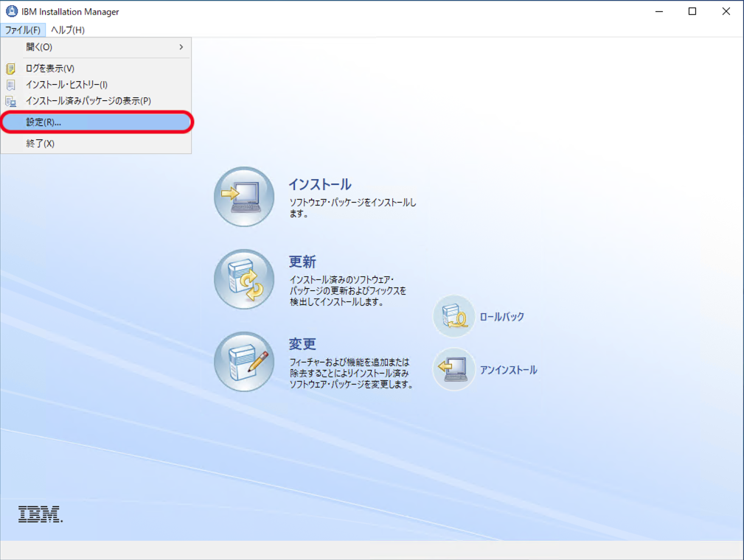Viewport: 744px width, 560px height.
Task: Open the ヘルプ(H) menu
Action: click(x=68, y=30)
